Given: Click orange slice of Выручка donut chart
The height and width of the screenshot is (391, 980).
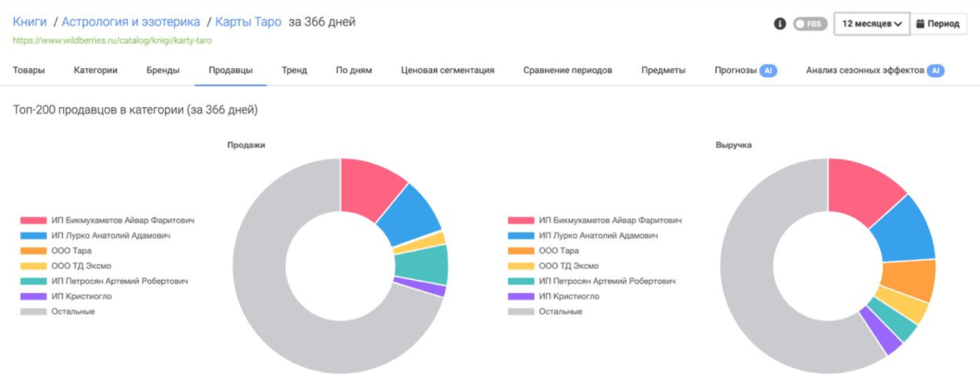Looking at the screenshot, I should click(x=909, y=279).
